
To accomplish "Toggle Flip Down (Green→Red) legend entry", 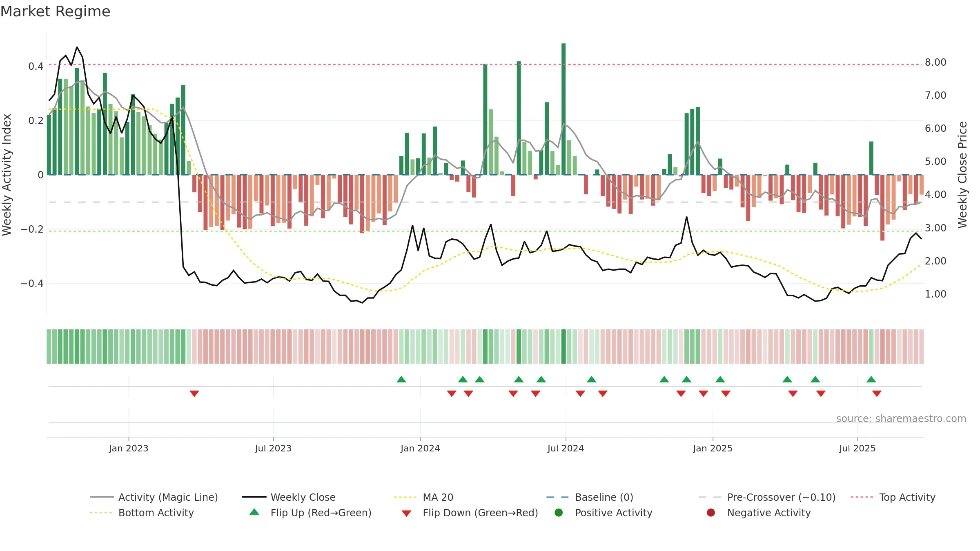I will coord(470,513).
